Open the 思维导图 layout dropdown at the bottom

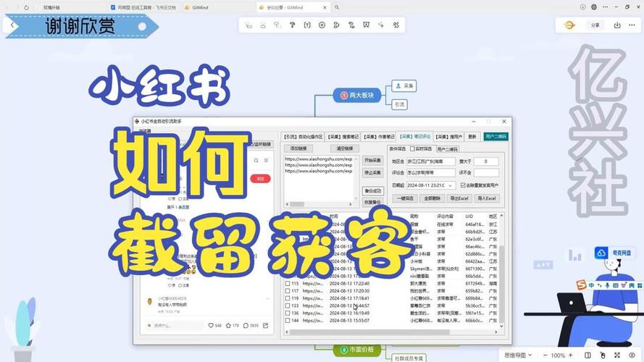(518, 355)
